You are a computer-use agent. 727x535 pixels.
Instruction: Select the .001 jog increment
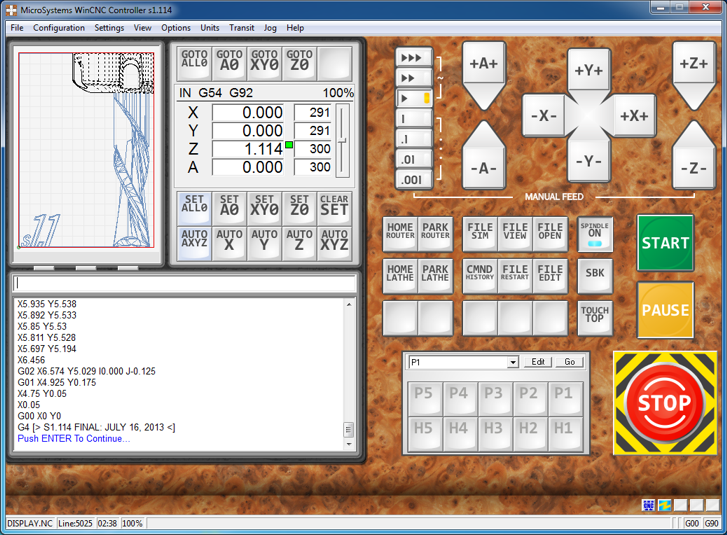tap(413, 180)
